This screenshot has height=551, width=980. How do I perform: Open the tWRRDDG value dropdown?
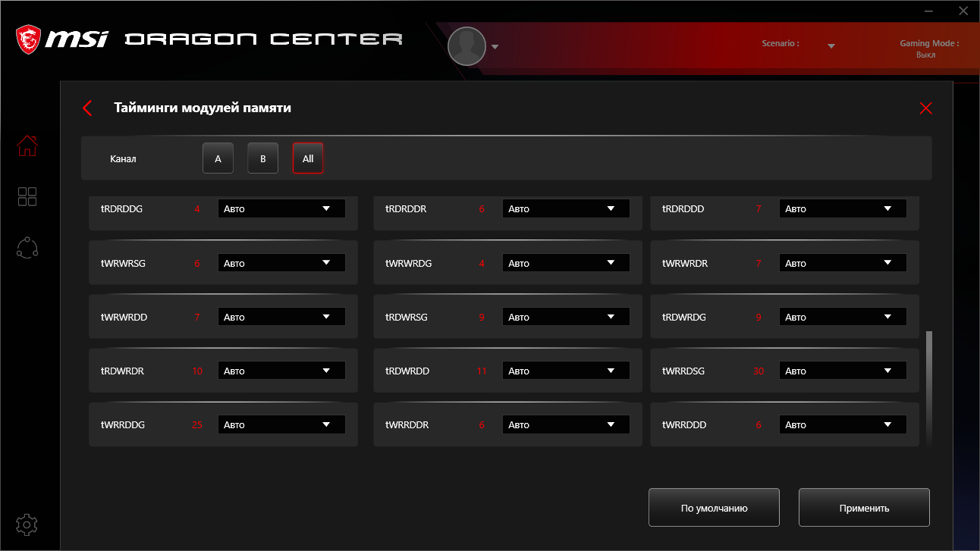click(281, 424)
